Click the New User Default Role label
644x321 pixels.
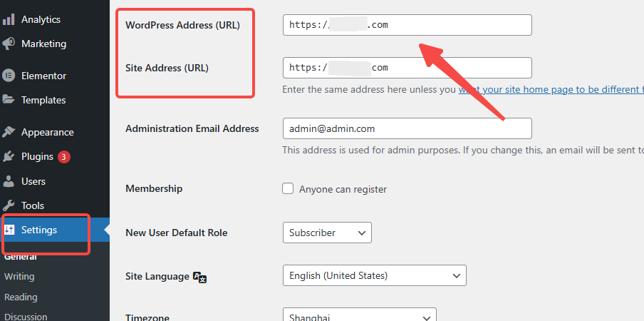176,233
